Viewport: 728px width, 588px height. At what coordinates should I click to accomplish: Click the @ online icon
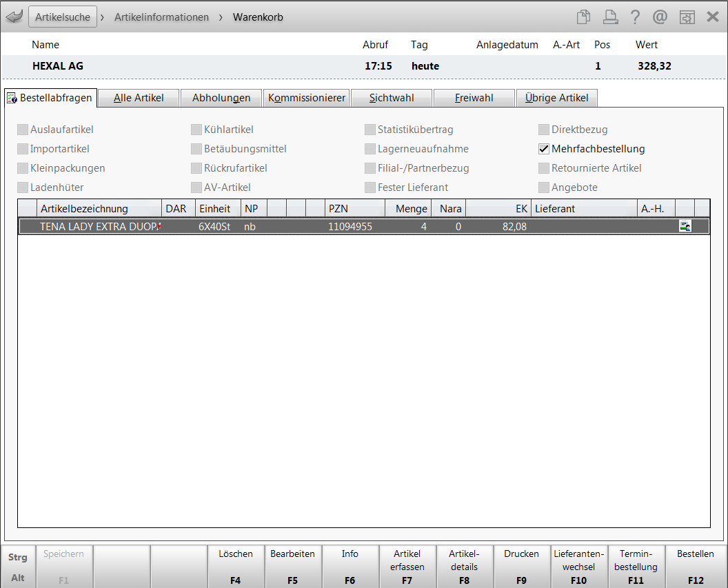660,17
